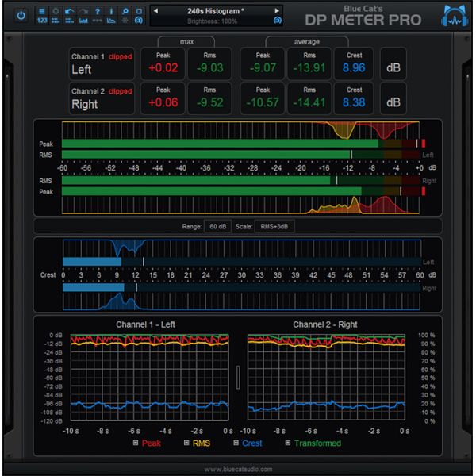Click the 'dB' unit box in Right row
Screen dimensions: 476x476
click(393, 98)
